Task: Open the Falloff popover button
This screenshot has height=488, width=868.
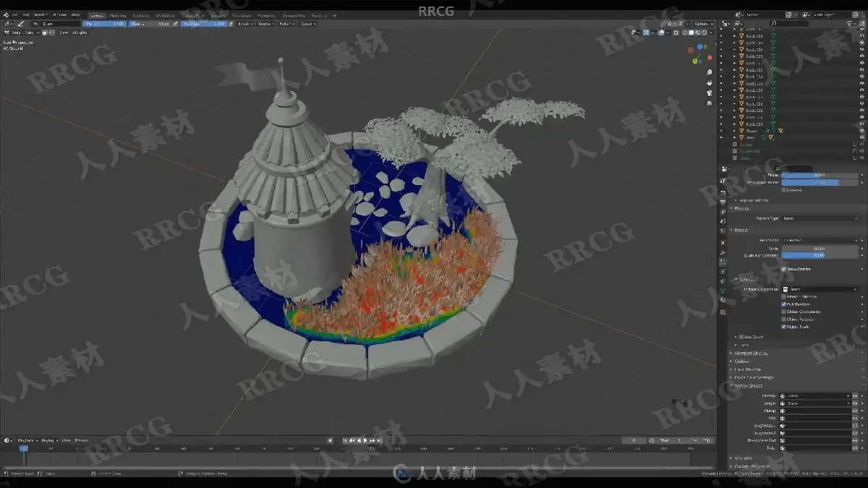Action: tap(286, 24)
